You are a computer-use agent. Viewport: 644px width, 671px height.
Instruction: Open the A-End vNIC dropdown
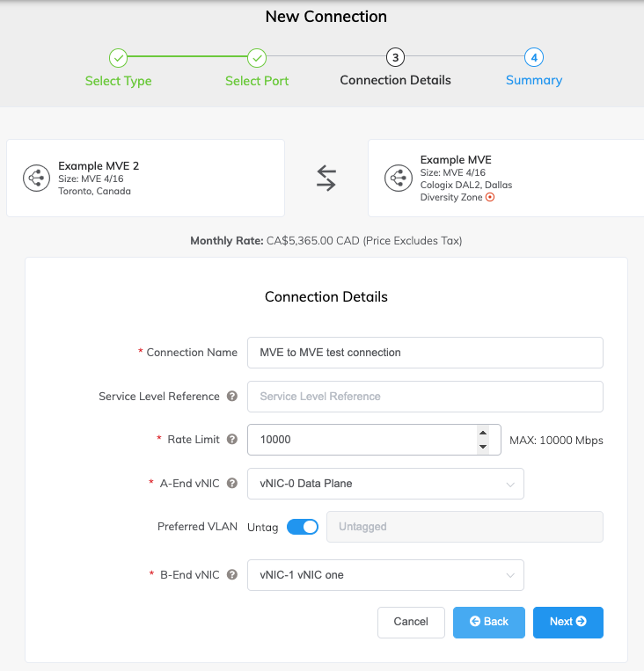pos(385,484)
